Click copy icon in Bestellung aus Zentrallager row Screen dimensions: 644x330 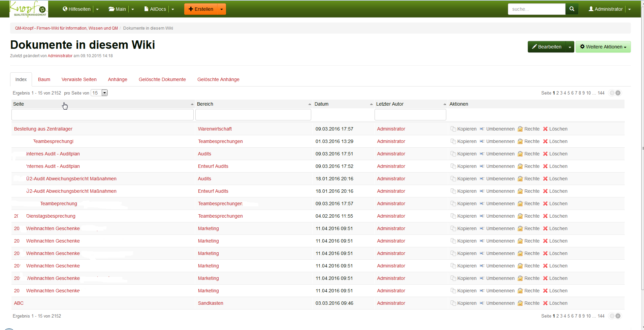coord(453,129)
